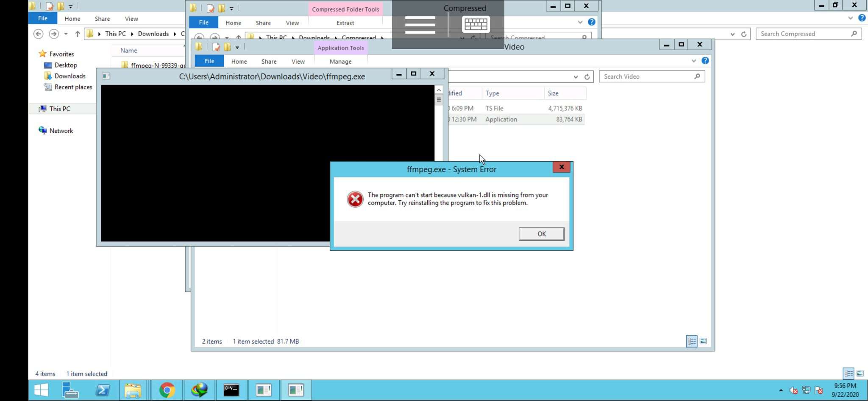The width and height of the screenshot is (868, 401).
Task: Refresh the Video folder listing
Action: (x=587, y=77)
